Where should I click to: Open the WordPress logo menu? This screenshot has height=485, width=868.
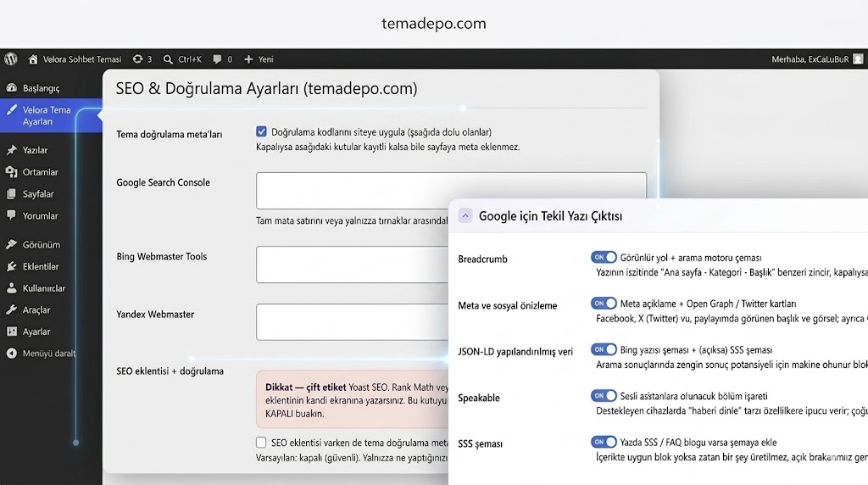tap(11, 59)
